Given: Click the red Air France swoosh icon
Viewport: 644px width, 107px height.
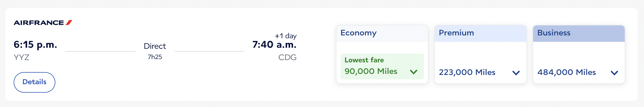Looking at the screenshot, I should [x=69, y=23].
